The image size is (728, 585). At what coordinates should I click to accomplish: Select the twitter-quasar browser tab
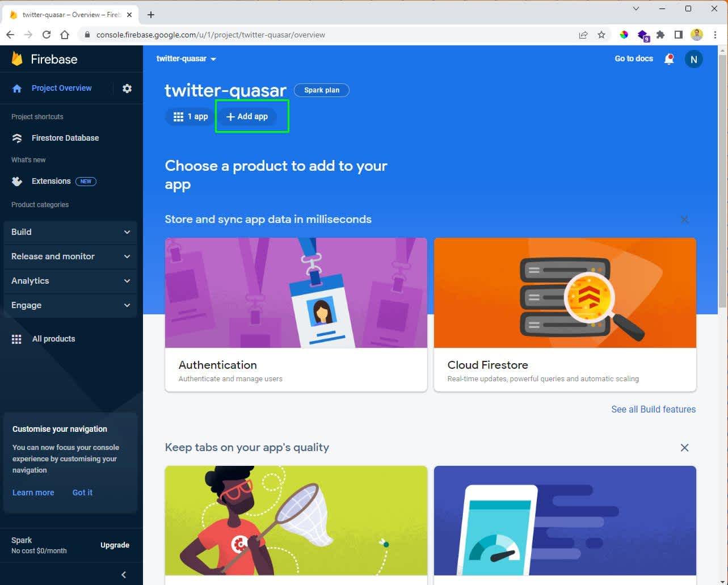coord(71,15)
